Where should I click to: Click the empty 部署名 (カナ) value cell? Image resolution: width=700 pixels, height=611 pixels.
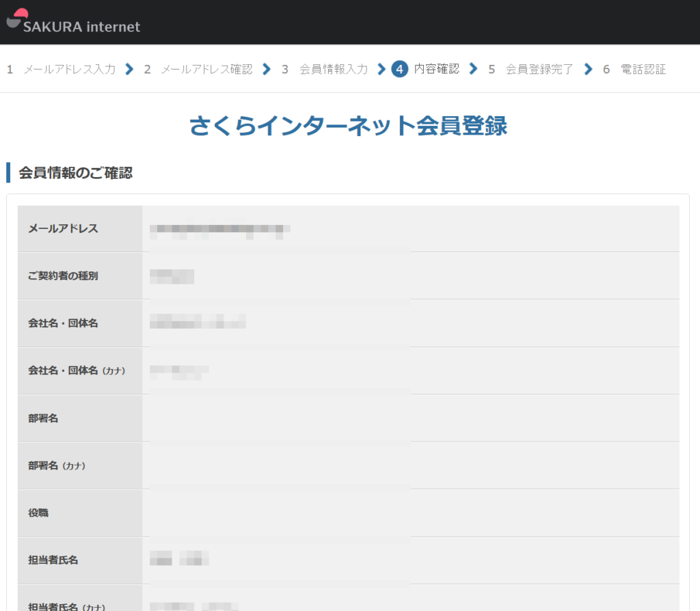tap(410, 465)
